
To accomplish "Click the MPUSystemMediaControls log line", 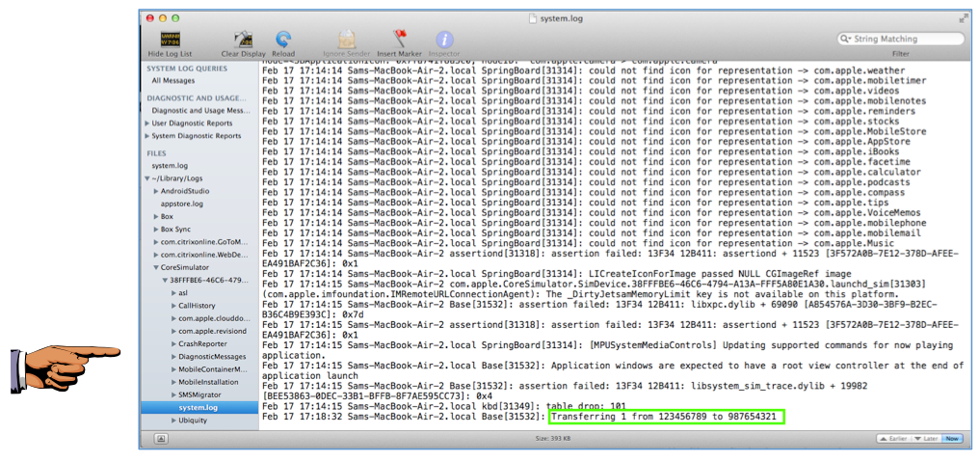I will (x=607, y=350).
